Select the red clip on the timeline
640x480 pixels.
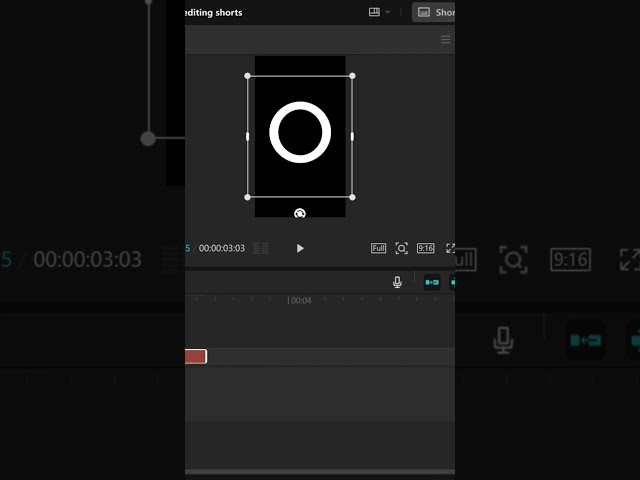[x=196, y=356]
